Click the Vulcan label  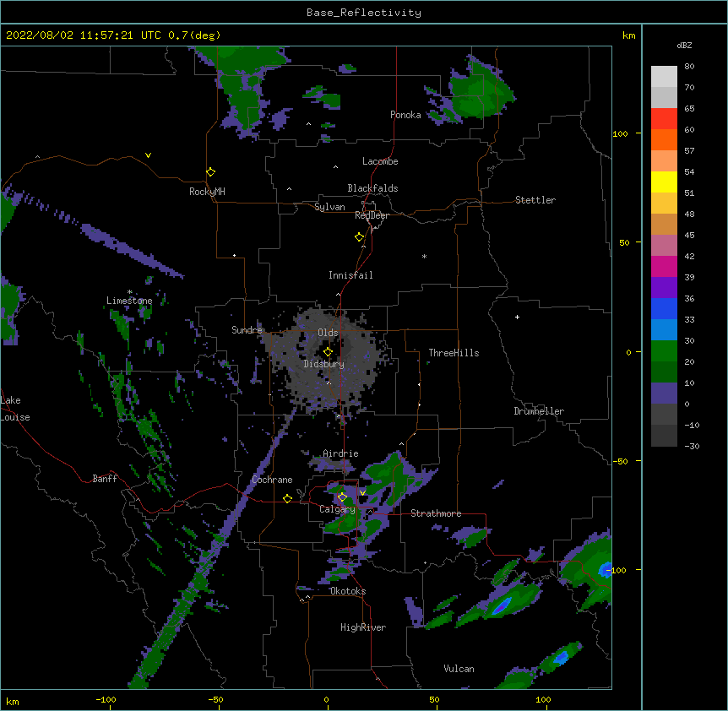coord(459,669)
